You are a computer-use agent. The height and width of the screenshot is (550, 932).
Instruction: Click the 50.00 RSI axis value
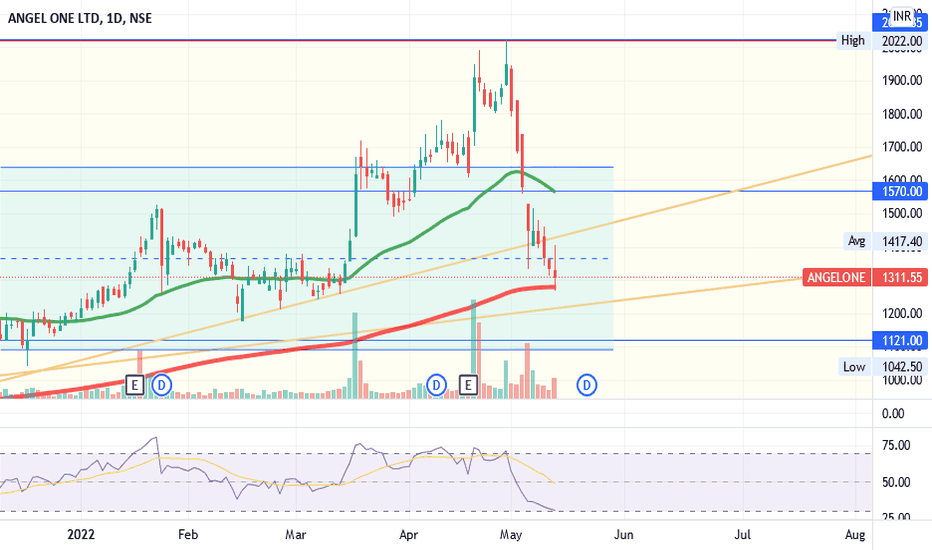(x=896, y=482)
